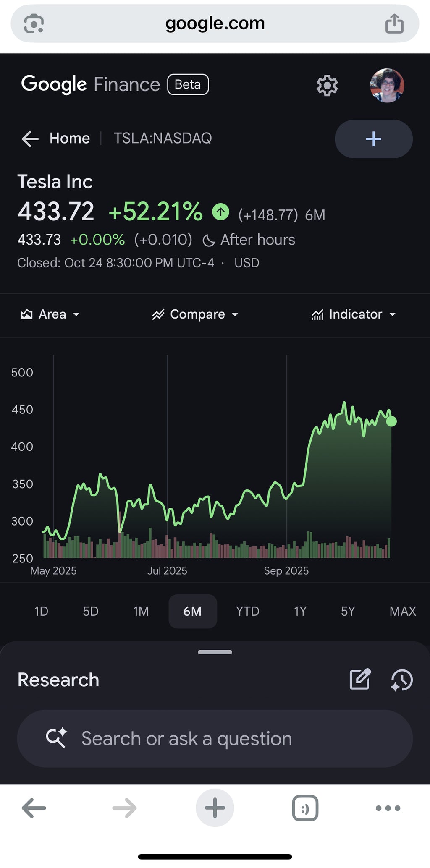The image size is (430, 868).
Task: Open new research note icon
Action: (360, 679)
